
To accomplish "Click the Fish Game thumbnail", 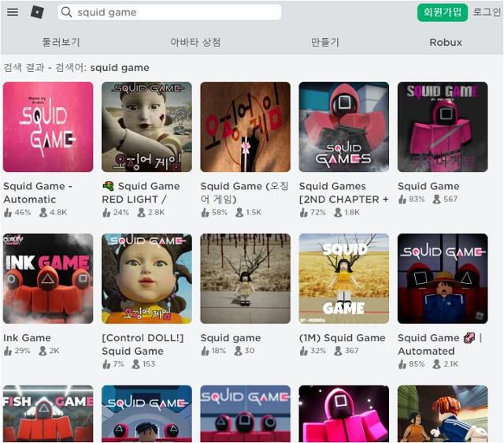I will click(x=48, y=414).
